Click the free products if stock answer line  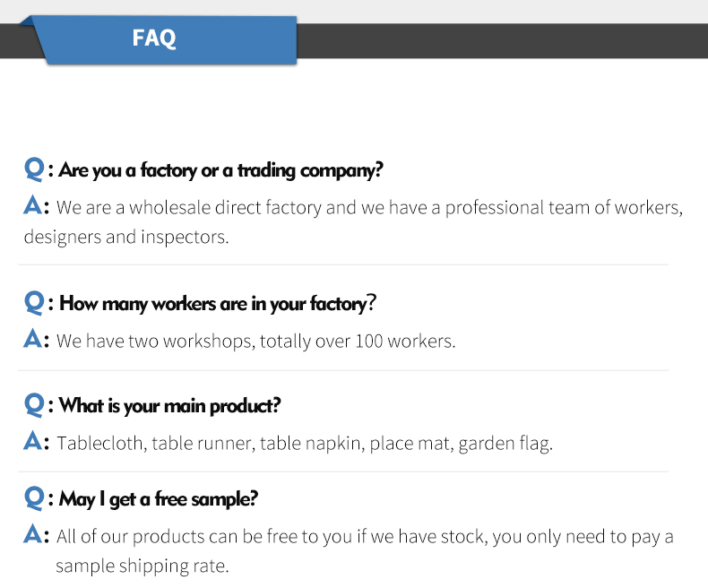[x=365, y=537]
